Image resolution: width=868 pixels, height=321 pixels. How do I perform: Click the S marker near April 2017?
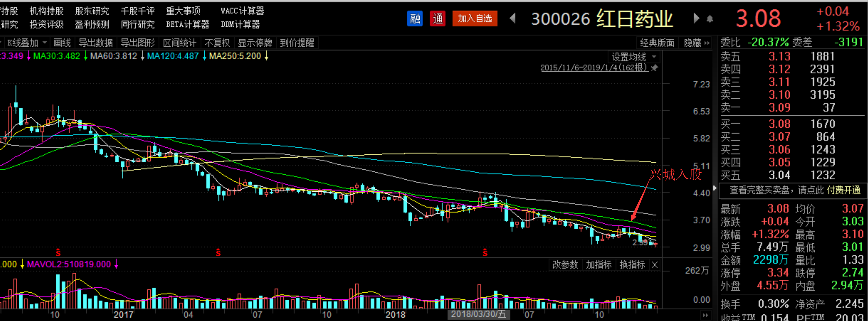click(218, 252)
